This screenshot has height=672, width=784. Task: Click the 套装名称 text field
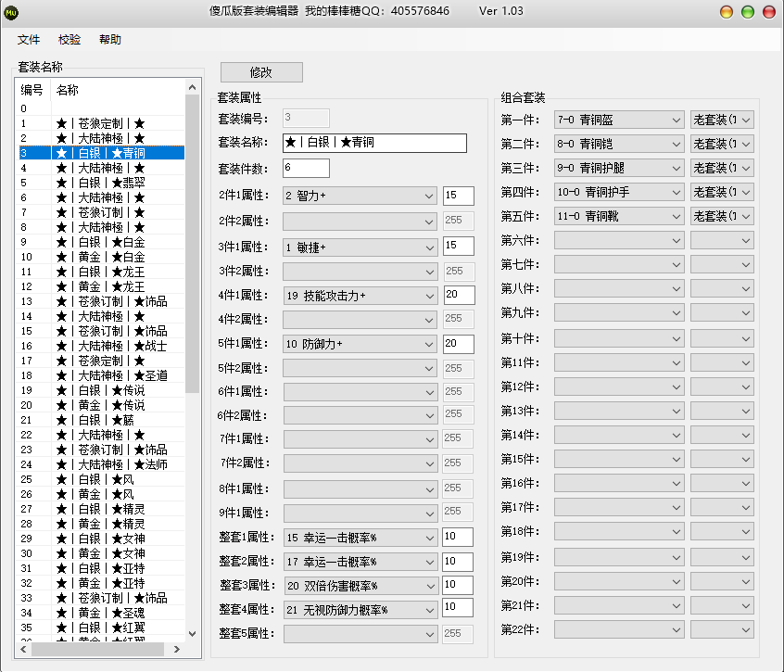pyautogui.click(x=374, y=143)
